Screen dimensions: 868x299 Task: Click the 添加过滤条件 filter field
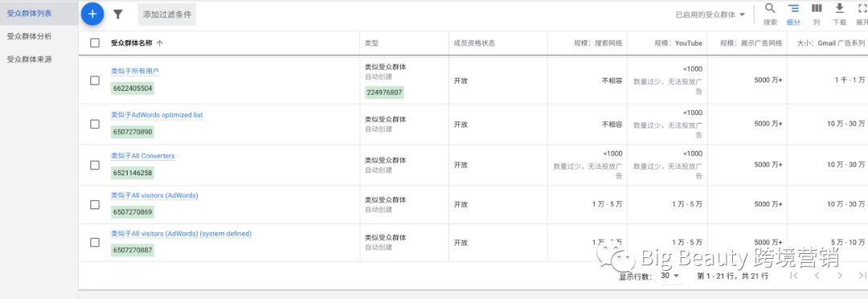tap(166, 14)
